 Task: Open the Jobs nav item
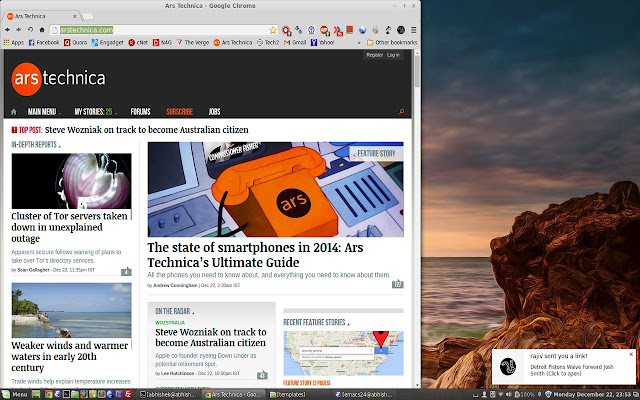point(214,111)
